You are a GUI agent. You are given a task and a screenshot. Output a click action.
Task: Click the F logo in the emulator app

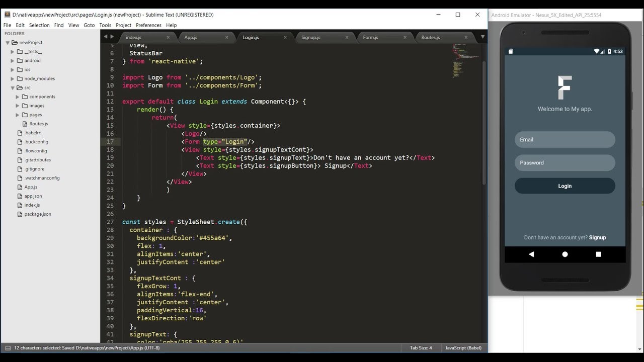(565, 87)
